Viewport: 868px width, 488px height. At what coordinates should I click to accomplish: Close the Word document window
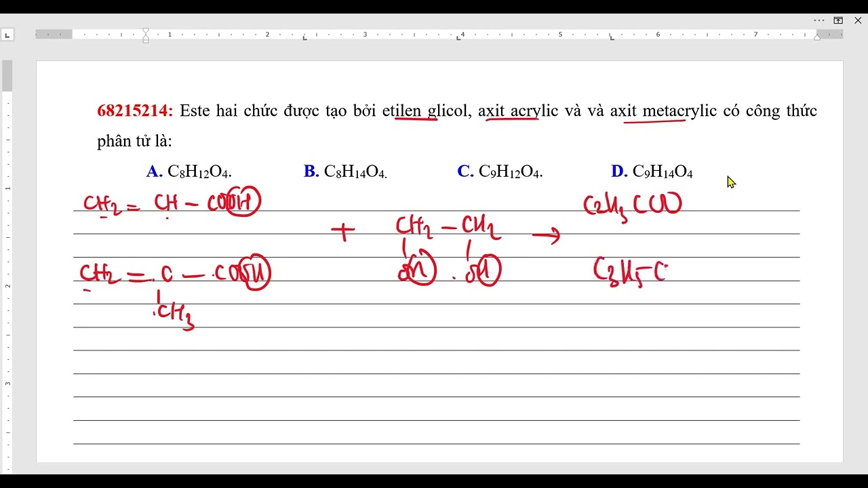click(857, 20)
